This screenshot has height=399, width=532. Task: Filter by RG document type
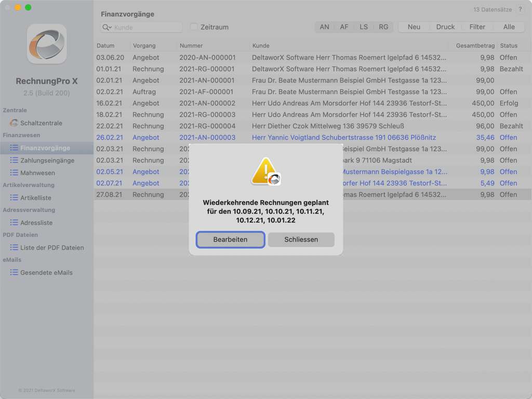[x=383, y=27]
